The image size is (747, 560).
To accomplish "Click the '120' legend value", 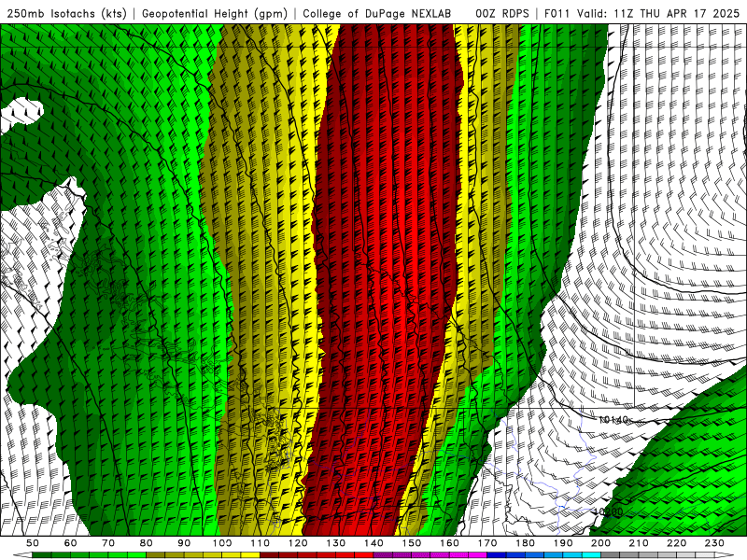I will coord(298,543).
